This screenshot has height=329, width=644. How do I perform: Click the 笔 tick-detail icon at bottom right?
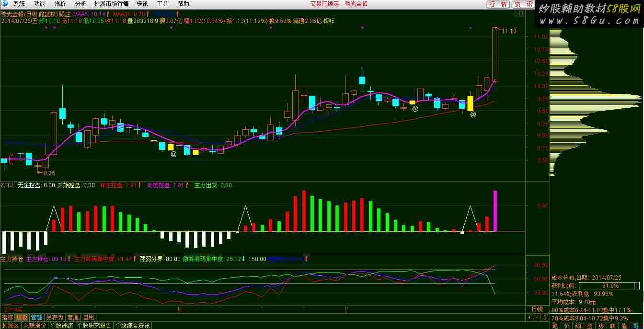[555, 326]
